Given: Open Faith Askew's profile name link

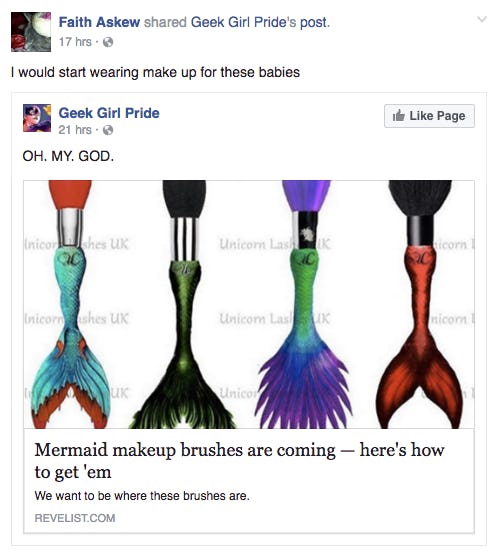Looking at the screenshot, I should [x=99, y=22].
